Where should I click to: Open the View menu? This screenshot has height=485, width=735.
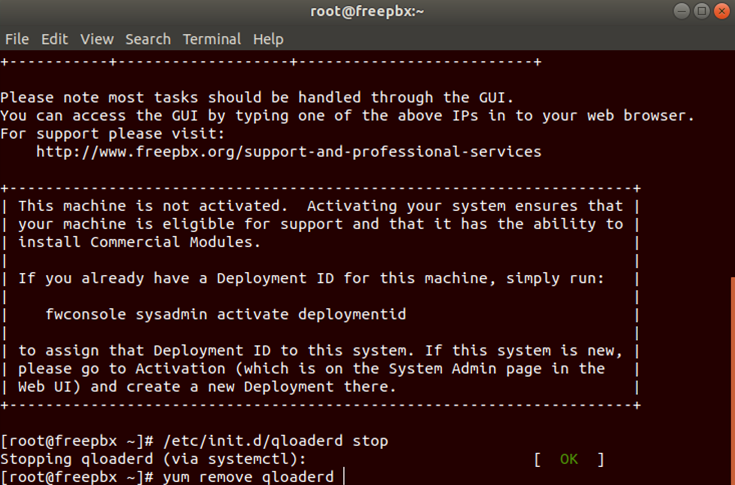tap(97, 39)
